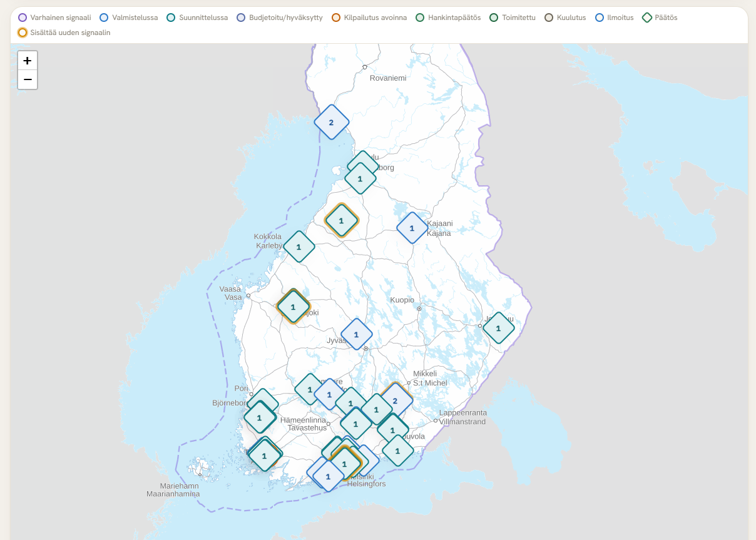Open the blue marker beside Kajaani

[411, 228]
